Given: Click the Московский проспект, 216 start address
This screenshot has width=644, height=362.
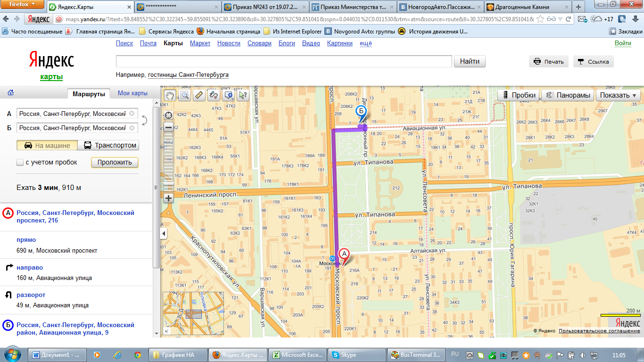Looking at the screenshot, I should click(x=75, y=216).
